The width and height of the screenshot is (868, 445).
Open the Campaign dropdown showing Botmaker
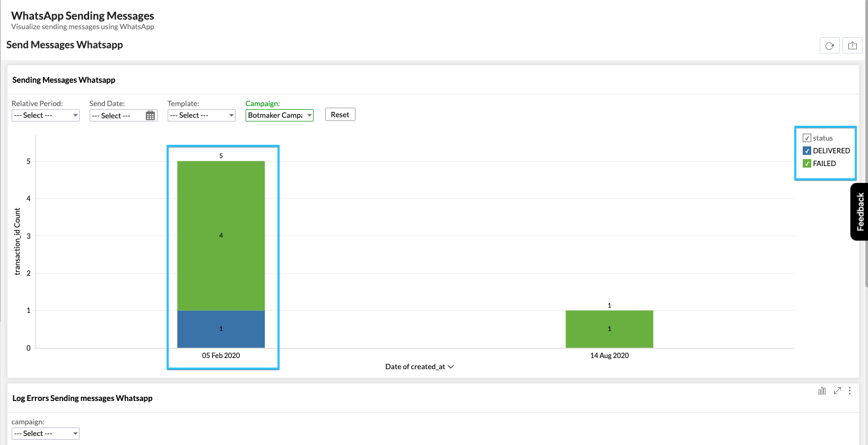pos(280,116)
